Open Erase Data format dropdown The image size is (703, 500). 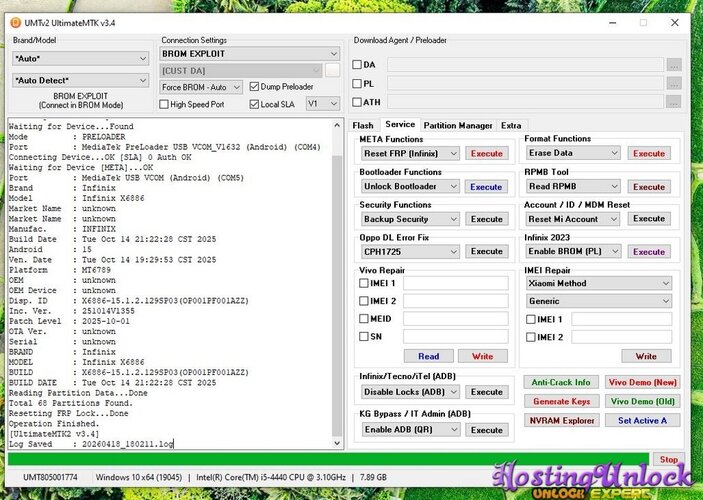(x=573, y=153)
